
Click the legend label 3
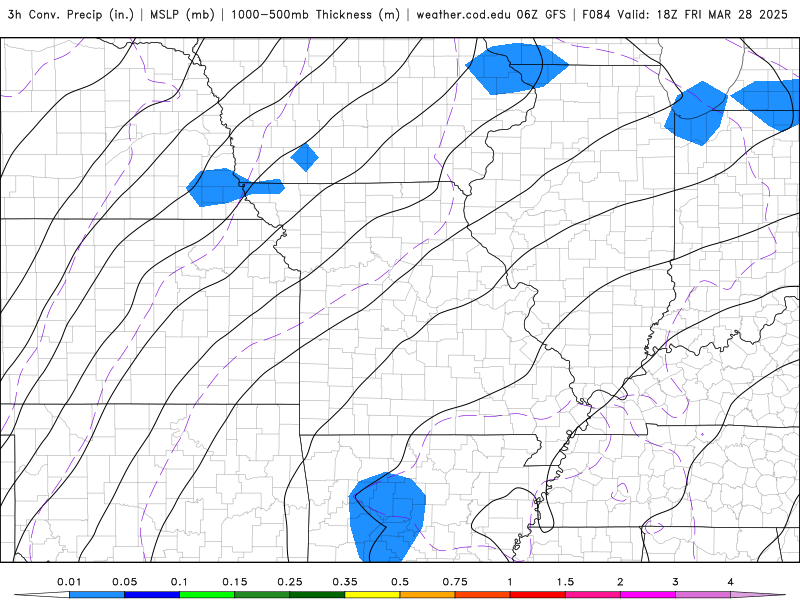(x=676, y=582)
